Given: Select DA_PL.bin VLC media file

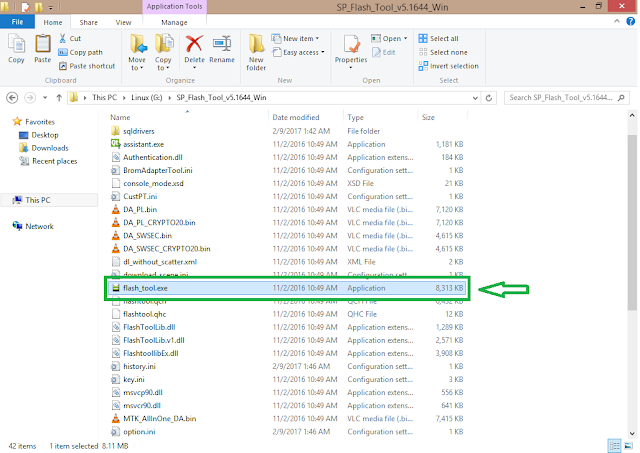Looking at the screenshot, I should [287, 209].
